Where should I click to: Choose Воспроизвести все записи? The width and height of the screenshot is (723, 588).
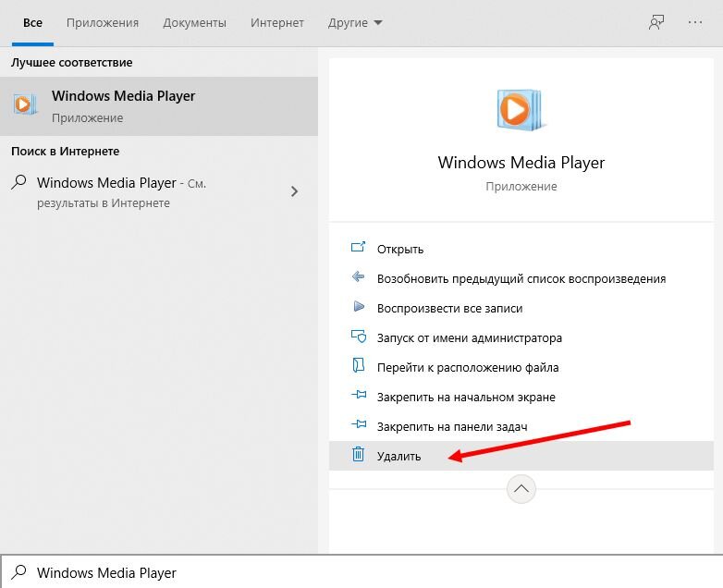point(521,308)
